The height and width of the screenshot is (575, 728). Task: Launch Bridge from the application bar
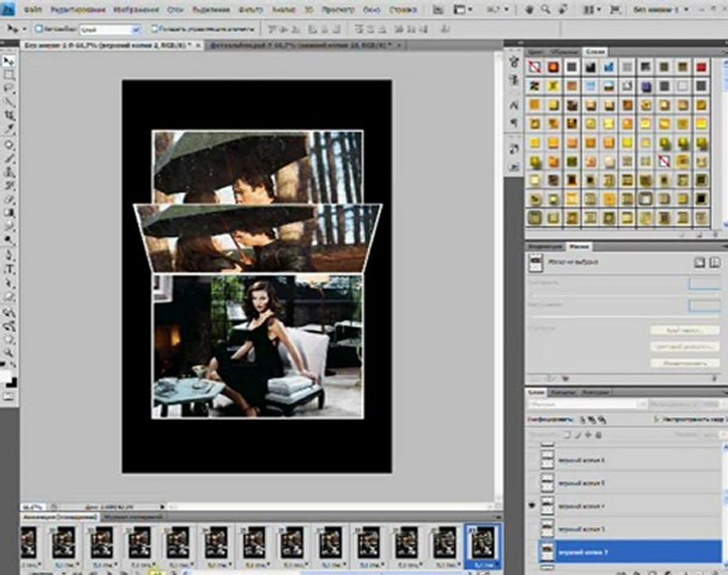coord(437,10)
